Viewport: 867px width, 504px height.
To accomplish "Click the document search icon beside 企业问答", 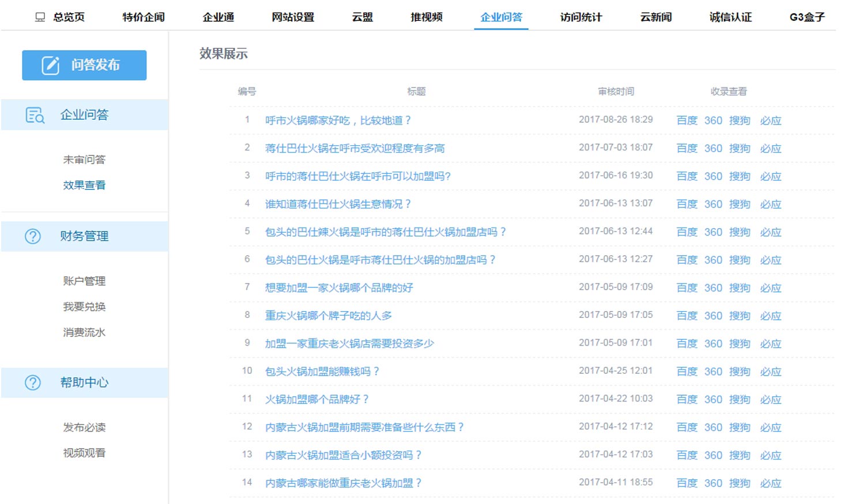I will [x=35, y=115].
